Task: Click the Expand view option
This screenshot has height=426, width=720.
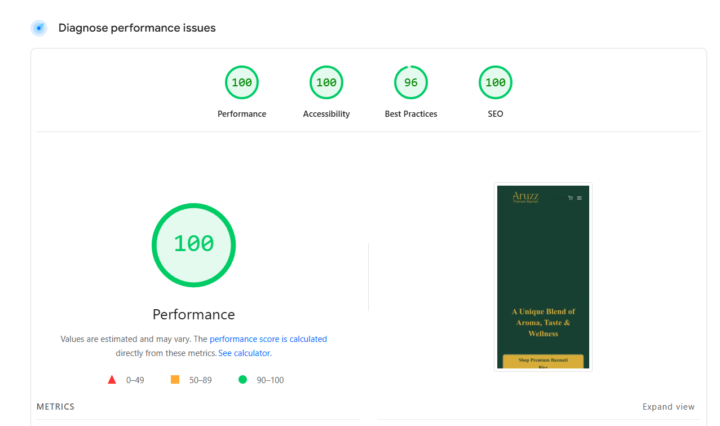Action: pyautogui.click(x=668, y=407)
